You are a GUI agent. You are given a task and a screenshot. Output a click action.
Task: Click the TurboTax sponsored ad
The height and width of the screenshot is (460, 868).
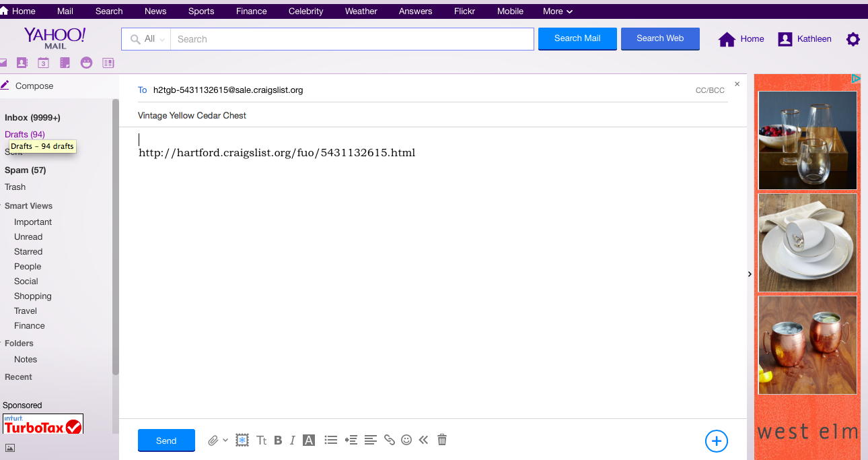pyautogui.click(x=43, y=424)
